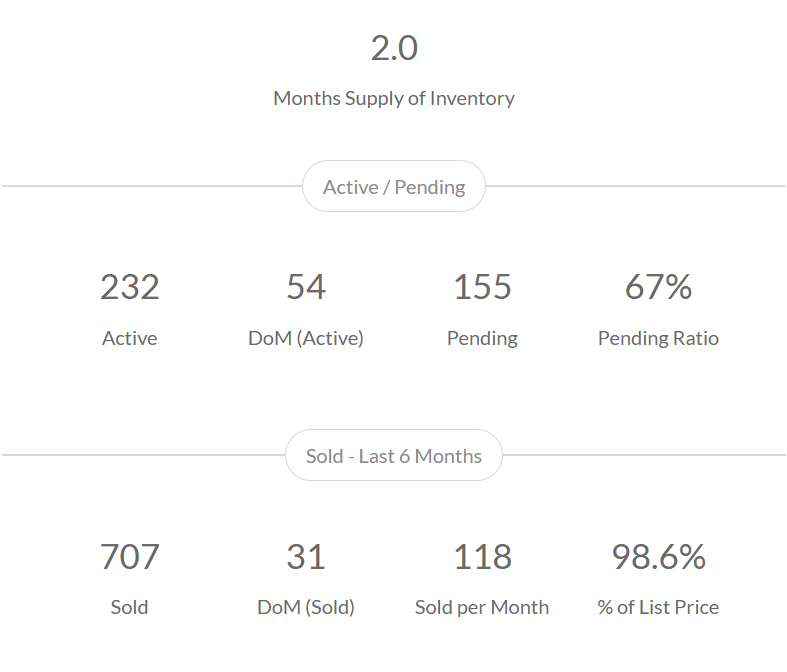Click the 232 active listings number
787x672 pixels.
(x=130, y=288)
